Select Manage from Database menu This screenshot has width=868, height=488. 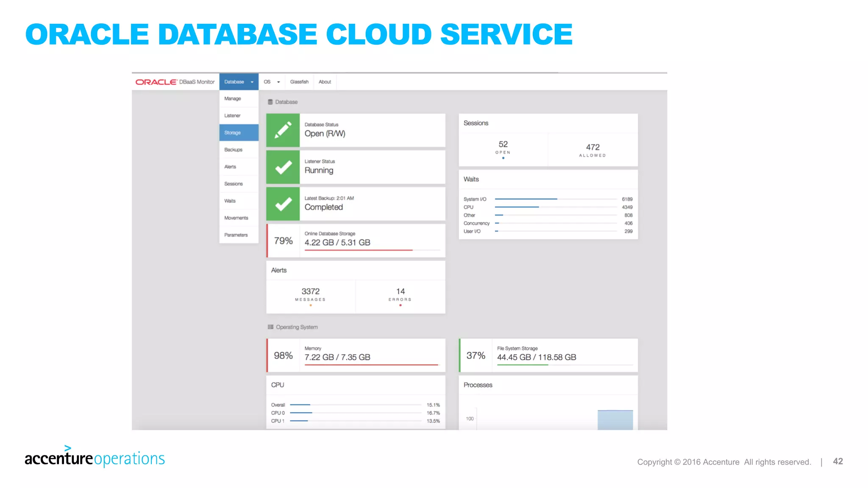pos(239,99)
